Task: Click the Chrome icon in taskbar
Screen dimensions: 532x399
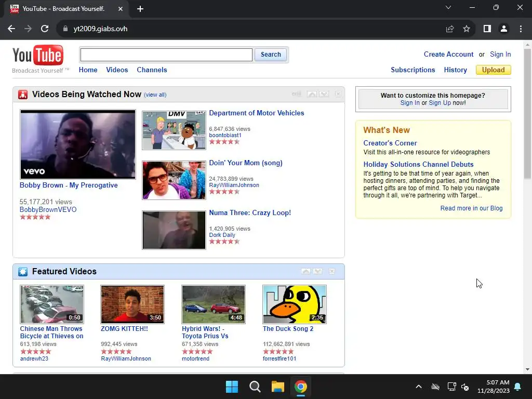Action: [301, 387]
